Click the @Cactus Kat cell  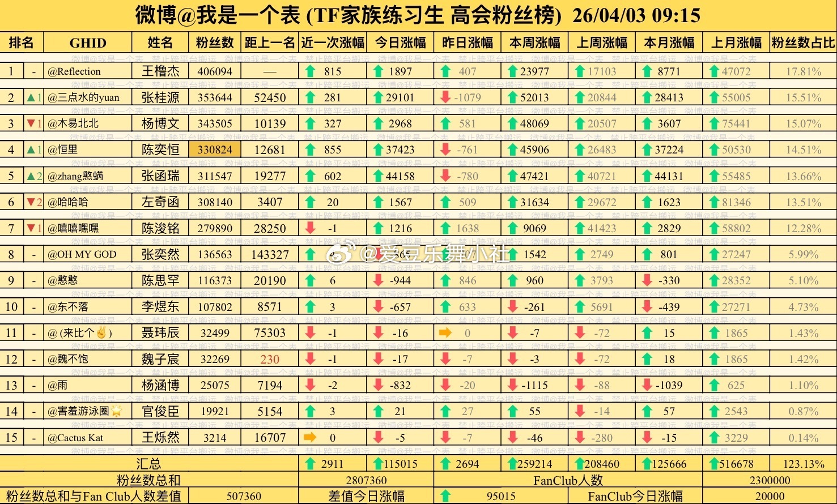click(88, 438)
